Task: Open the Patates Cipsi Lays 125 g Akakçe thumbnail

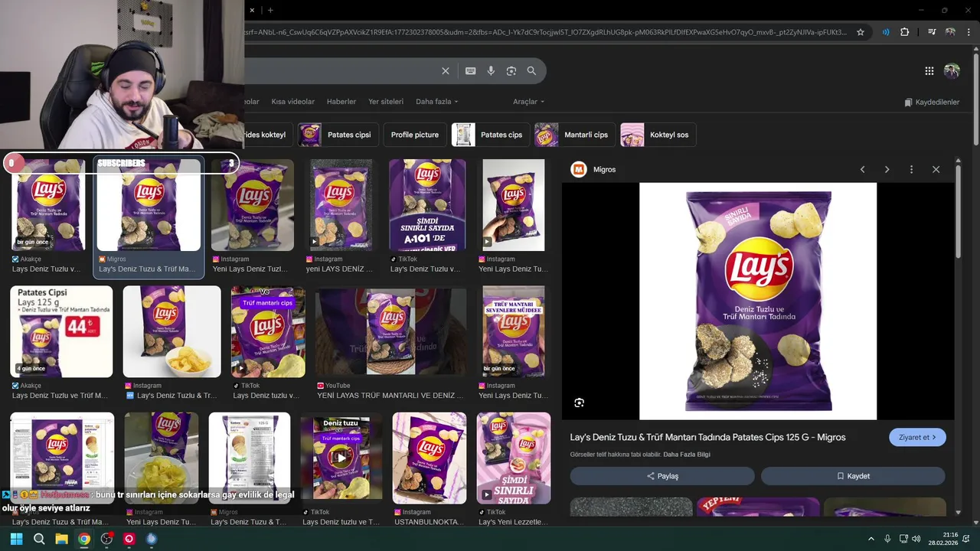Action: (x=61, y=331)
